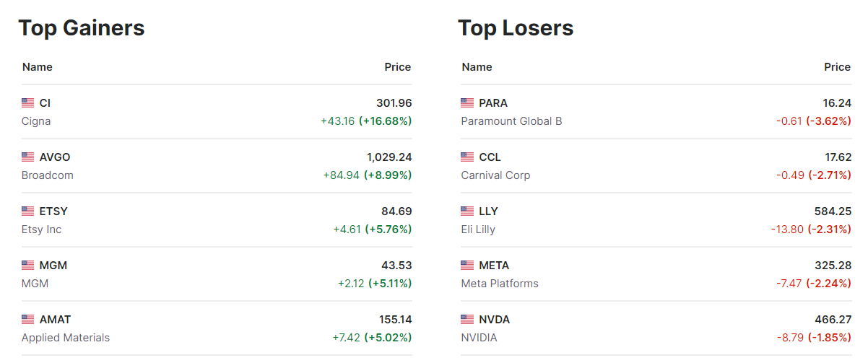Image resolution: width=868 pixels, height=363 pixels.
Task: Click the US flag icon beside ETSY
Action: tap(28, 211)
